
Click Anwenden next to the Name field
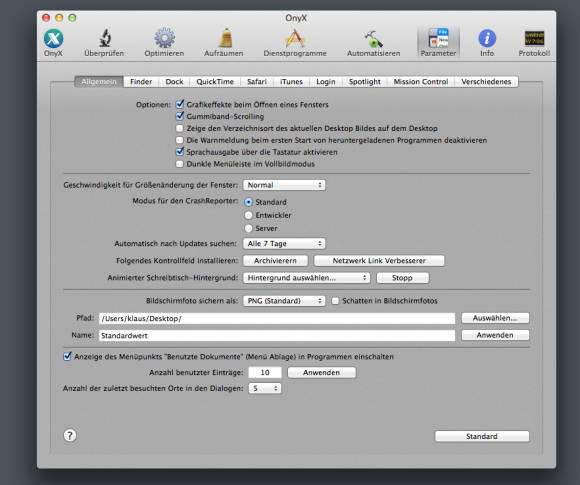click(x=495, y=335)
